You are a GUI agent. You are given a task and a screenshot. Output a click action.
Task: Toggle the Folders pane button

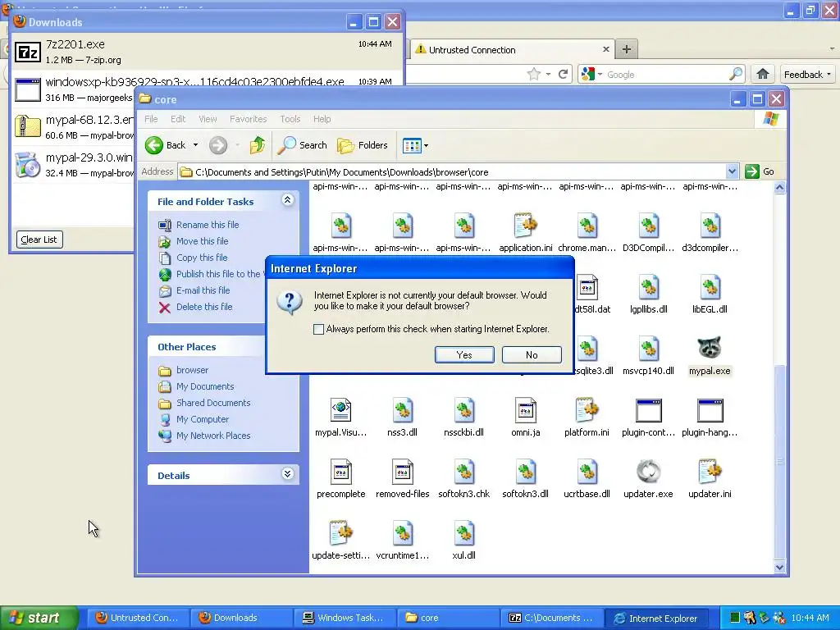point(362,145)
